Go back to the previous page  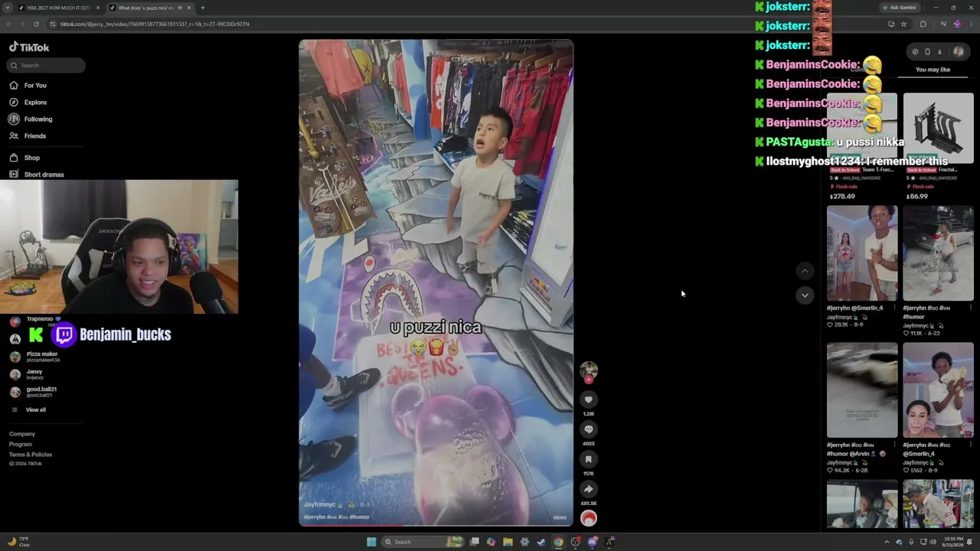[8, 24]
